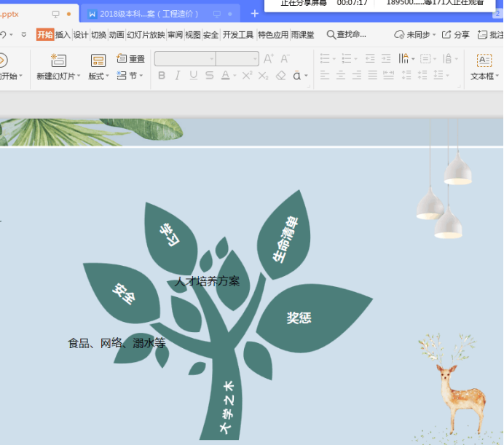Click the bulleted list icon

click(x=325, y=58)
